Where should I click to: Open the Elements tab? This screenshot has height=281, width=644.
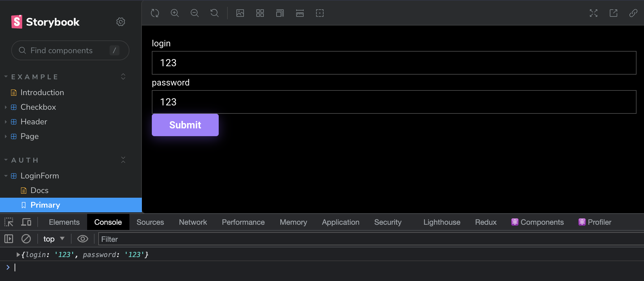pyautogui.click(x=64, y=222)
